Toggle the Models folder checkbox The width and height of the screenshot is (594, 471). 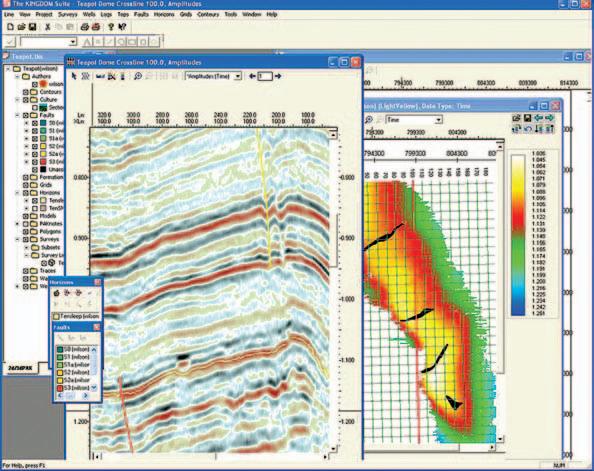(26, 216)
